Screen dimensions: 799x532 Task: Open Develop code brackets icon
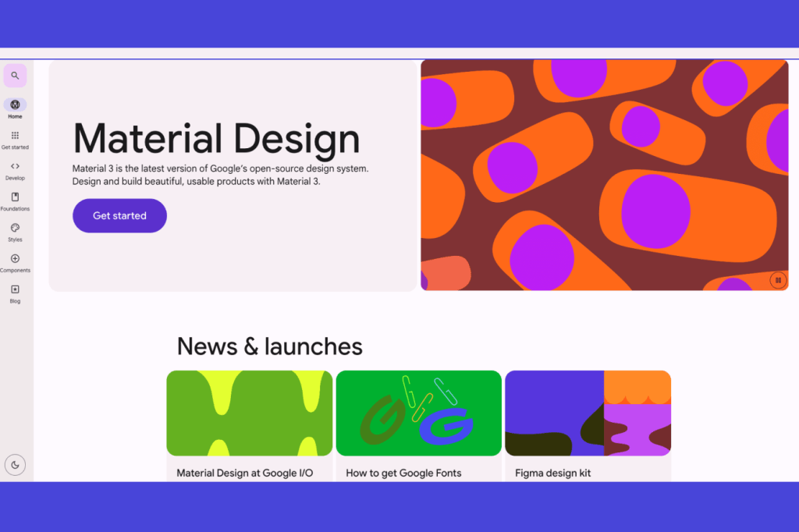(x=16, y=166)
